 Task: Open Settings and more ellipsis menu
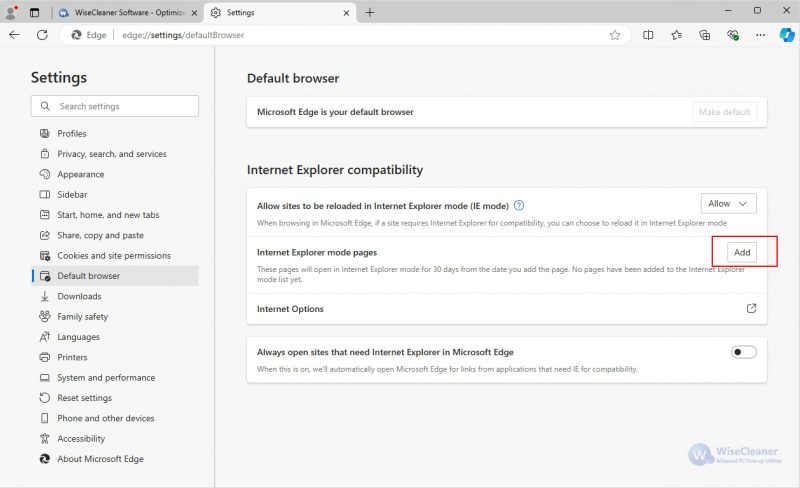(760, 35)
